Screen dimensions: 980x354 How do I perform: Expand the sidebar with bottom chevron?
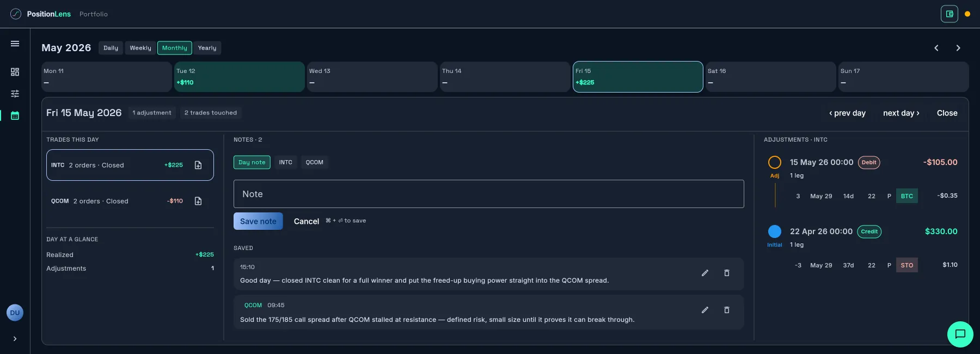pos(15,339)
